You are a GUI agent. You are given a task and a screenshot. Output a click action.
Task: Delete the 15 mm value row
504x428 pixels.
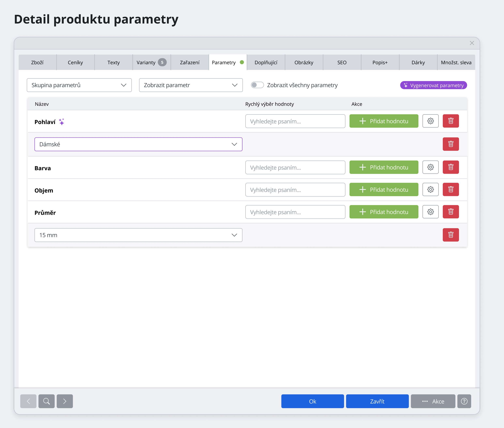click(451, 235)
